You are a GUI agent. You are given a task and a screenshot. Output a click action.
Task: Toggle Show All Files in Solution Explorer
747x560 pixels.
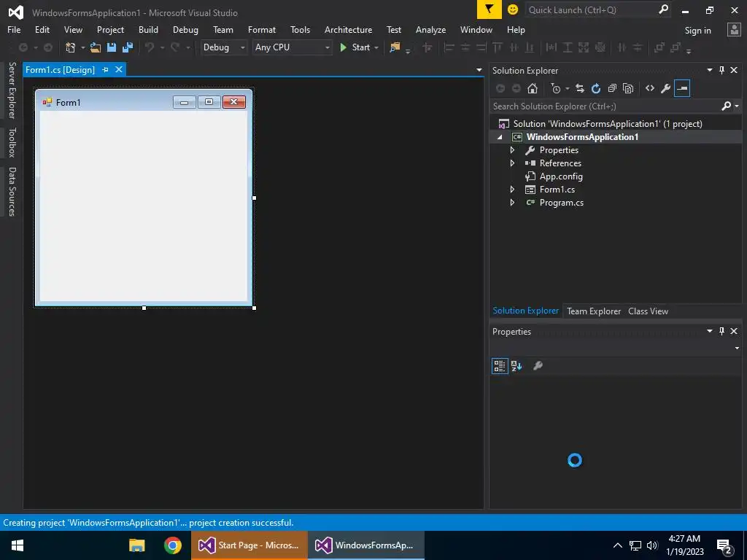(x=628, y=88)
